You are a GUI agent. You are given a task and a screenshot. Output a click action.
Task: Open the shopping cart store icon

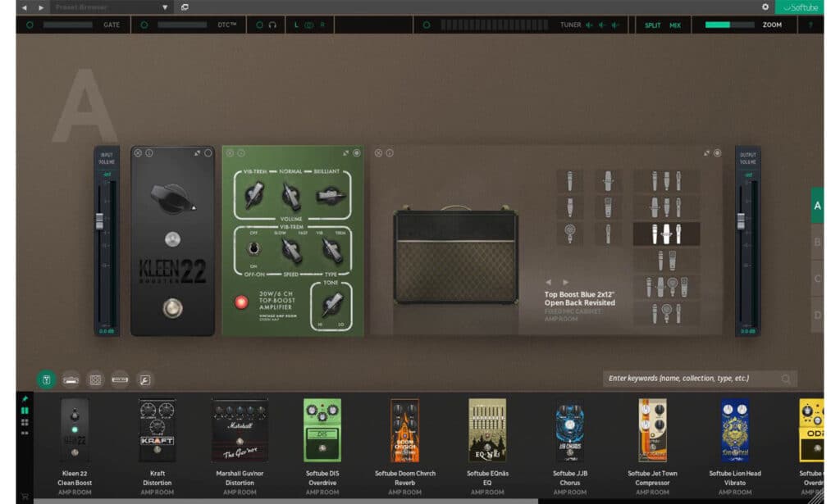point(25,497)
